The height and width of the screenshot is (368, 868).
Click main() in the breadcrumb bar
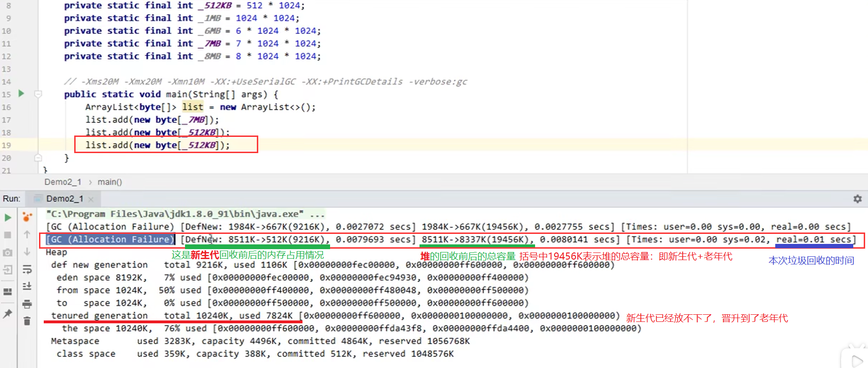coord(110,182)
